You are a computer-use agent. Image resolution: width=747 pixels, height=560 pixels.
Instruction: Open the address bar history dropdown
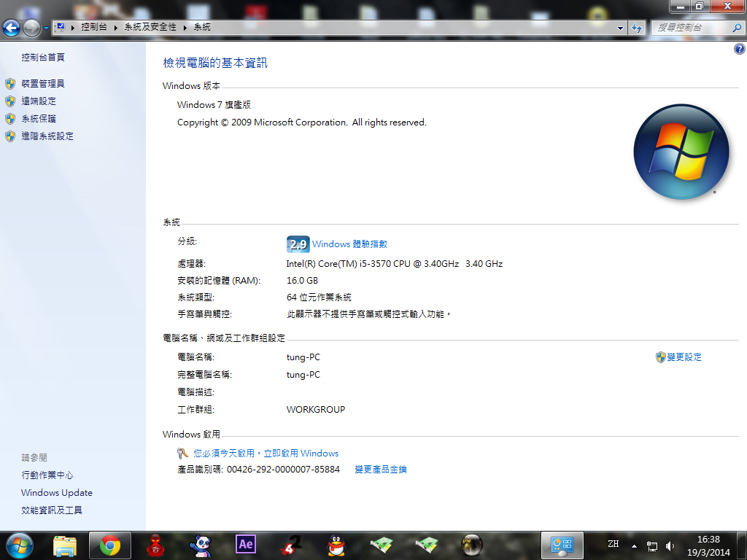(620, 28)
